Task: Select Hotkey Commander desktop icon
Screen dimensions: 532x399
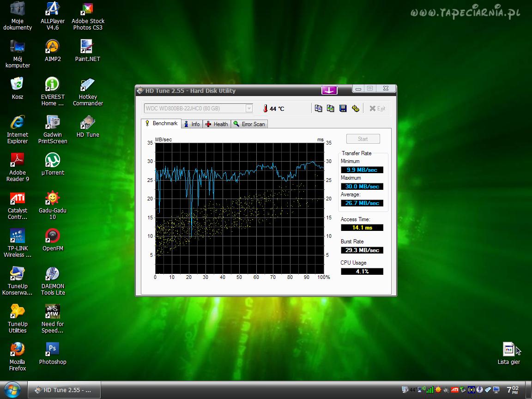Action: [x=88, y=92]
